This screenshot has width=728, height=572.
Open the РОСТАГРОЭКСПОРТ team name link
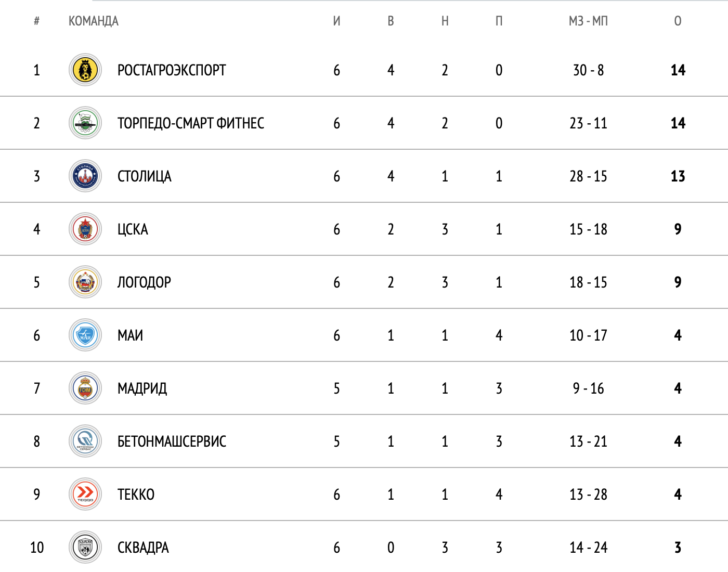pyautogui.click(x=172, y=70)
